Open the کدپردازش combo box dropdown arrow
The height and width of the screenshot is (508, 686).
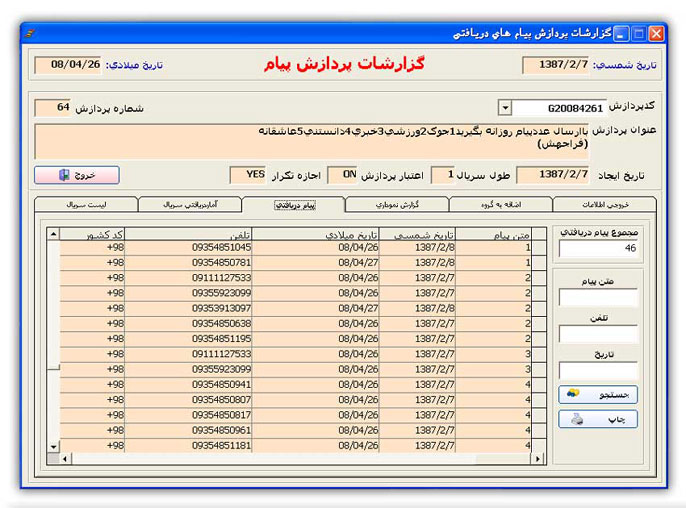point(505,108)
